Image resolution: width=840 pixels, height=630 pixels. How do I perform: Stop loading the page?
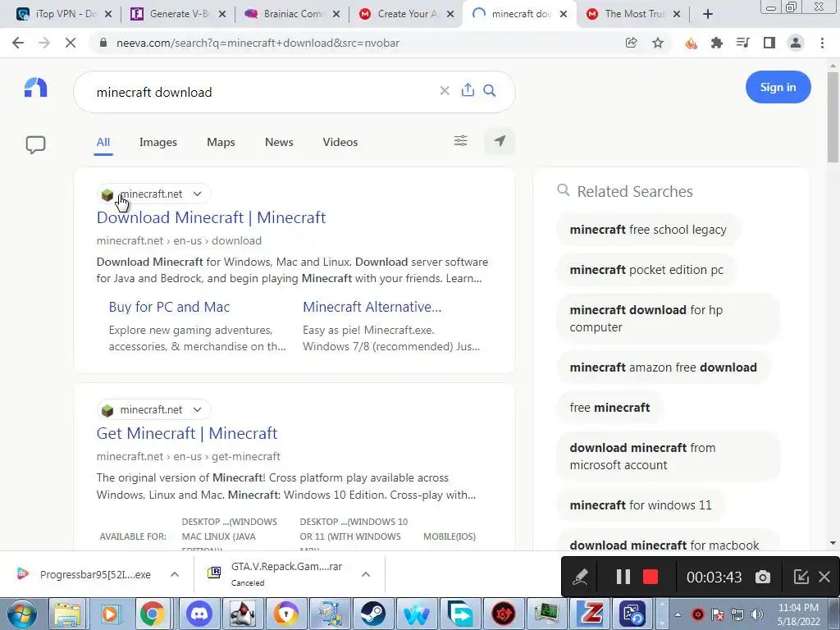(71, 43)
